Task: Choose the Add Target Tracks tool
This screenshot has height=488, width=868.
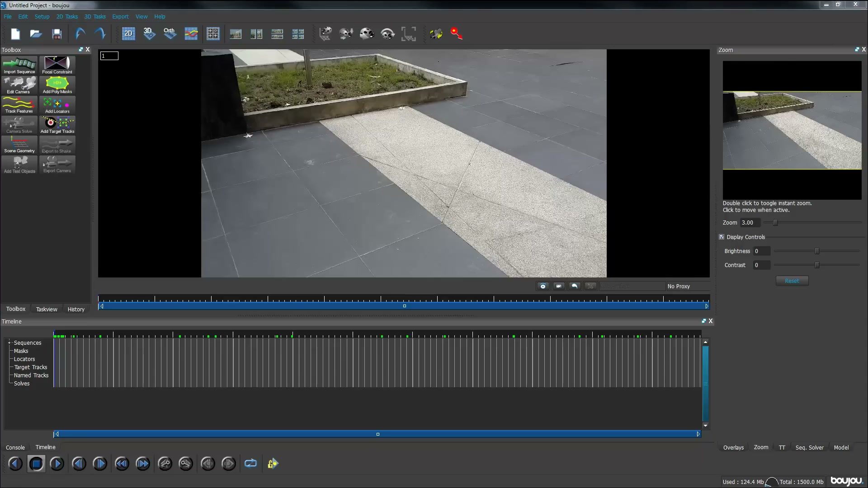Action: click(57, 125)
